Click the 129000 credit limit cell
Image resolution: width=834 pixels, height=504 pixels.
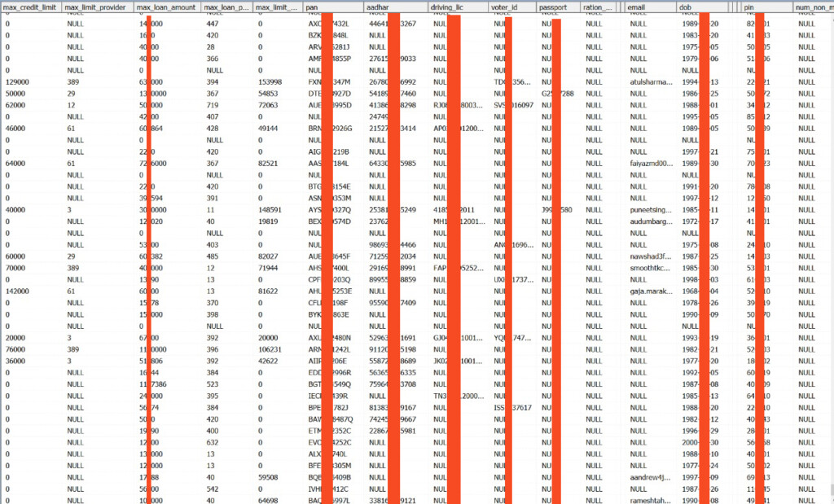coord(17,82)
